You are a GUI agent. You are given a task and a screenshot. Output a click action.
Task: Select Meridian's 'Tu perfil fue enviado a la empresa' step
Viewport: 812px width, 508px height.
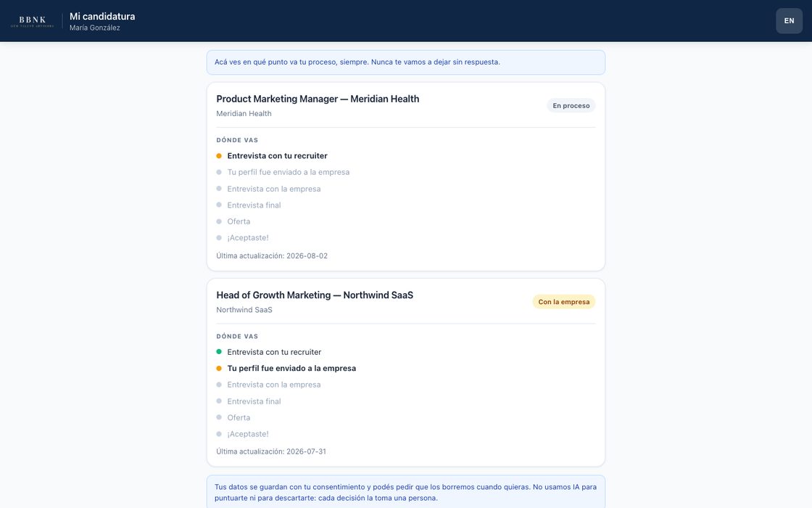289,172
